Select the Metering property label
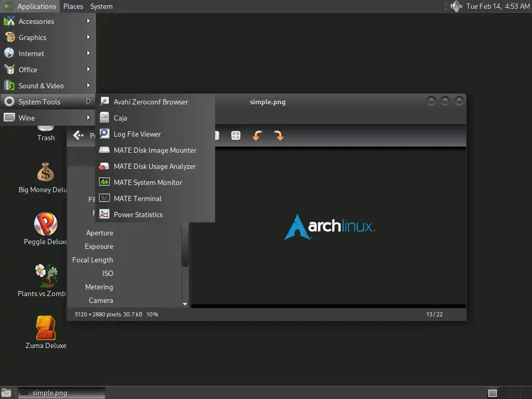532x399 pixels. point(99,287)
